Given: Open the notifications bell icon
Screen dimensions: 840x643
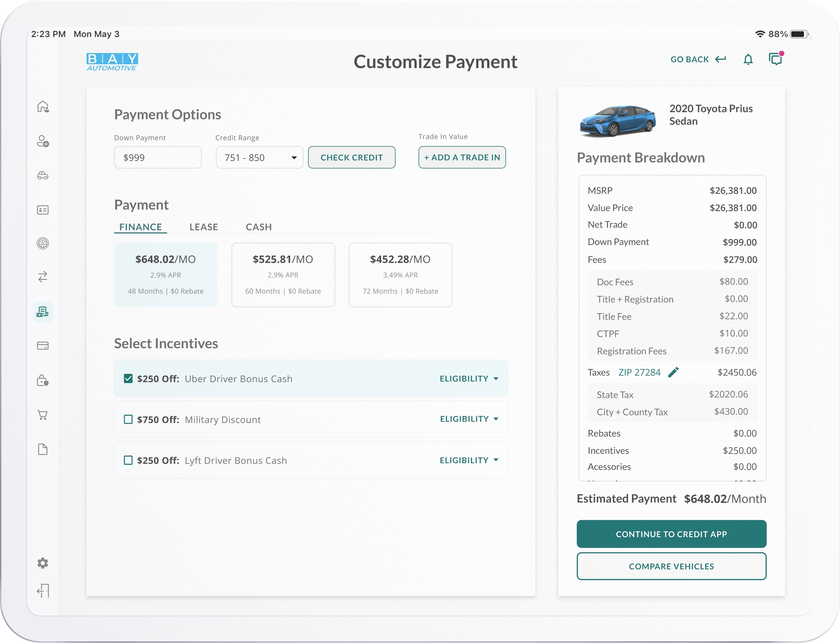Looking at the screenshot, I should pos(749,59).
